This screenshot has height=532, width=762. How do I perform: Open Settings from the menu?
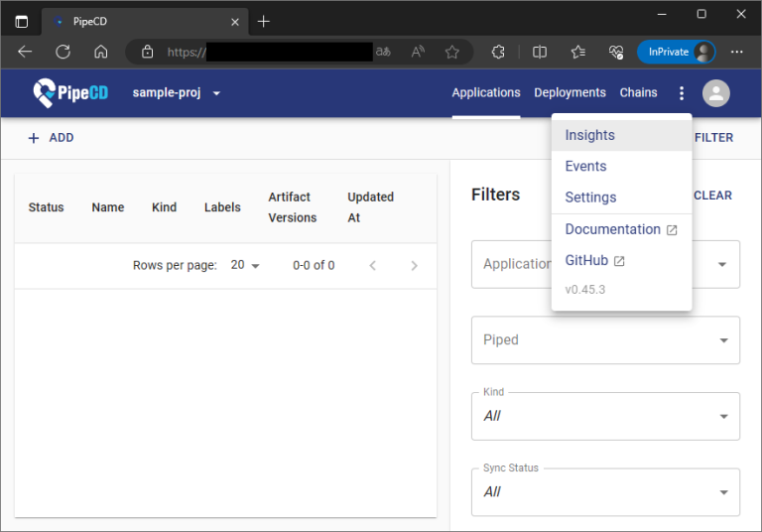point(590,197)
